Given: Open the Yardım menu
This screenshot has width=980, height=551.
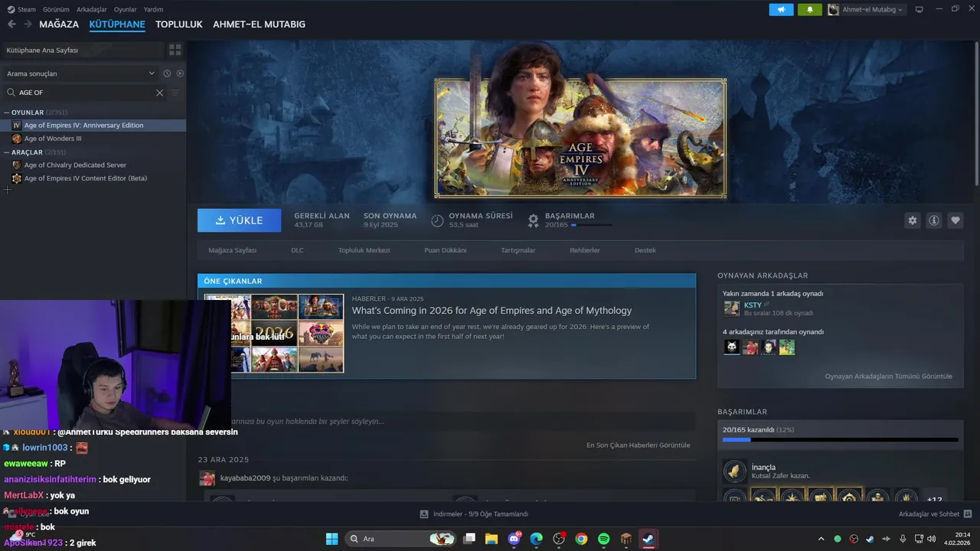Looking at the screenshot, I should 153,10.
